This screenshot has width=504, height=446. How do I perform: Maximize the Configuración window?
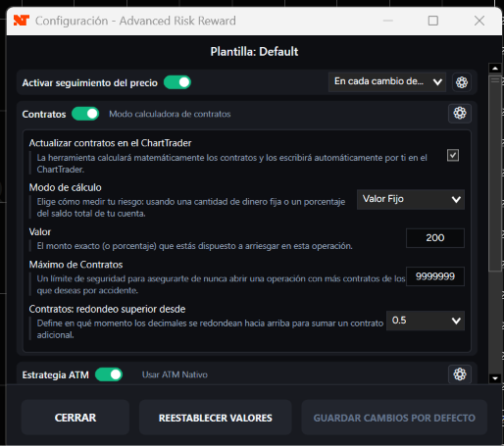433,21
